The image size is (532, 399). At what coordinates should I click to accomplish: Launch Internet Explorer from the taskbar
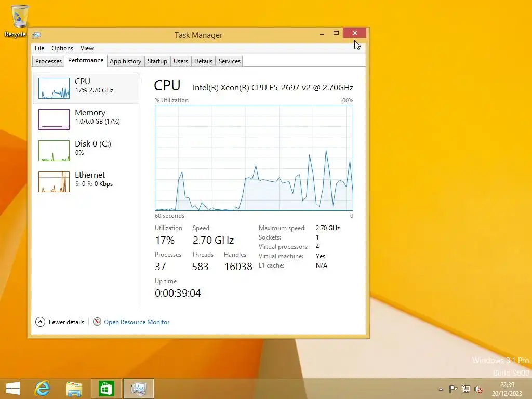pos(43,389)
